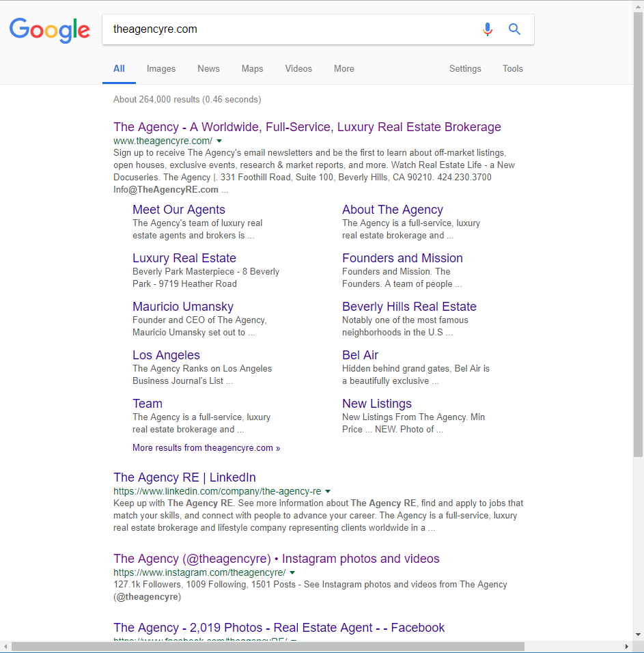644x653 pixels.
Task: Open the Maps tab
Action: pyautogui.click(x=252, y=69)
